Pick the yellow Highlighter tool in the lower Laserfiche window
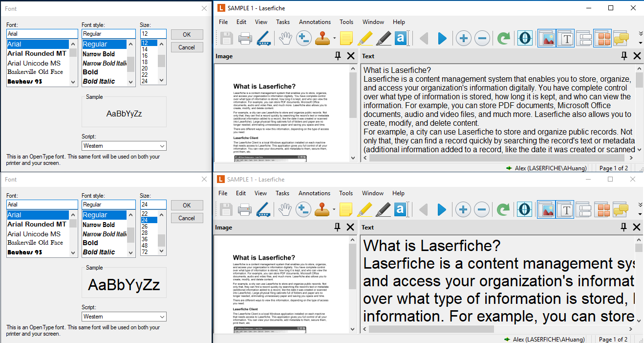 click(365, 209)
